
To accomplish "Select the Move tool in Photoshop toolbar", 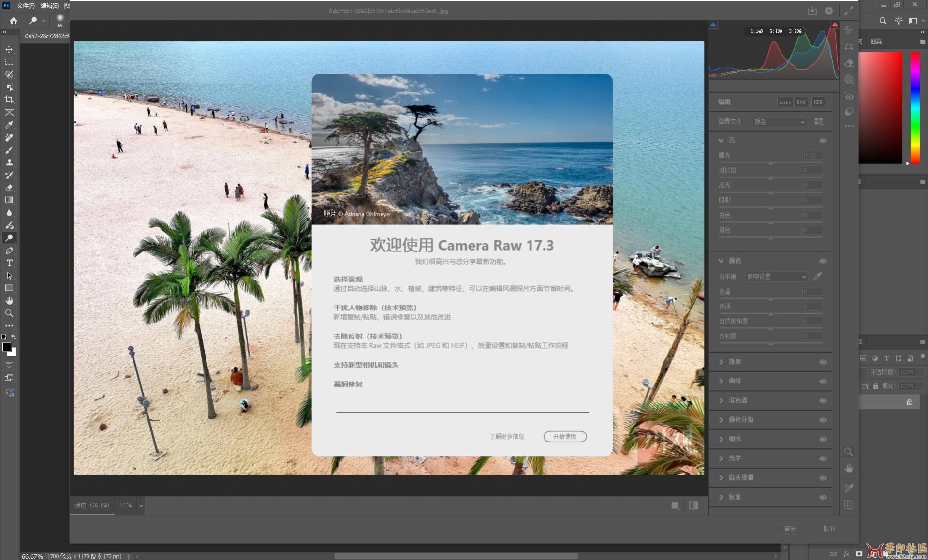I will pos(9,49).
